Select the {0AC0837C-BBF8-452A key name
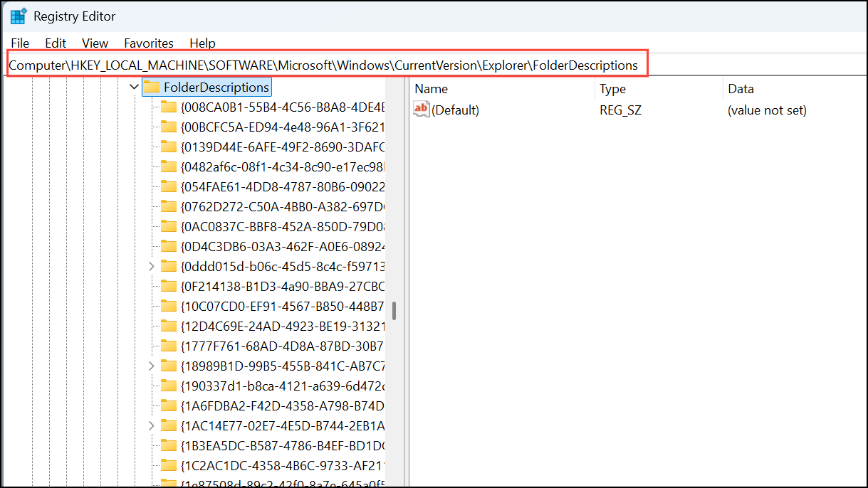Screen dimensions: 868x488 click(283, 227)
